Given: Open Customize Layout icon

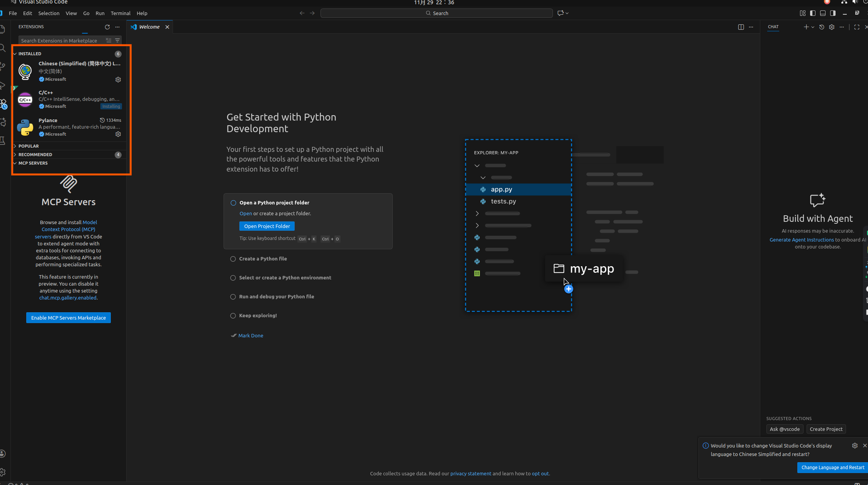Looking at the screenshot, I should [803, 13].
